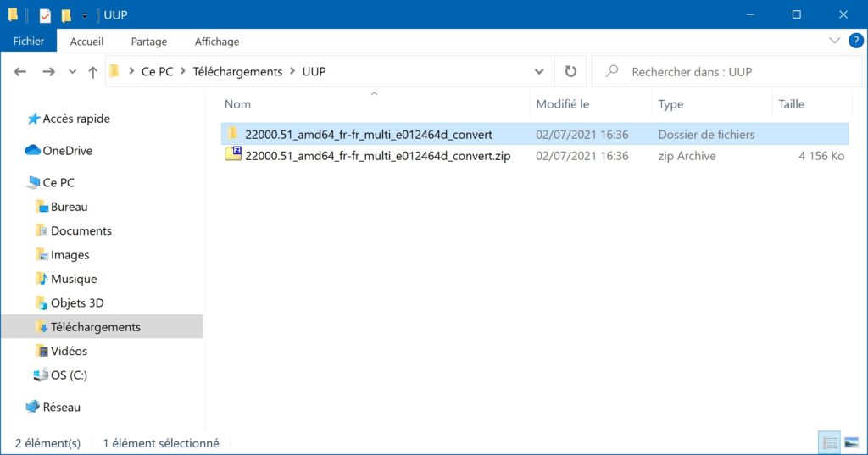Open OneDrive in the navigation pane
This screenshot has height=455, width=868.
[68, 151]
